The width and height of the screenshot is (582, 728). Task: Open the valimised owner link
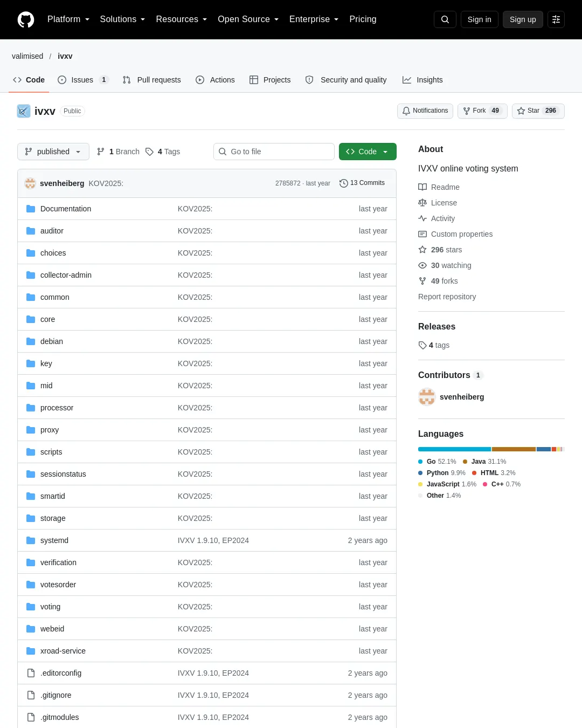[x=27, y=56]
